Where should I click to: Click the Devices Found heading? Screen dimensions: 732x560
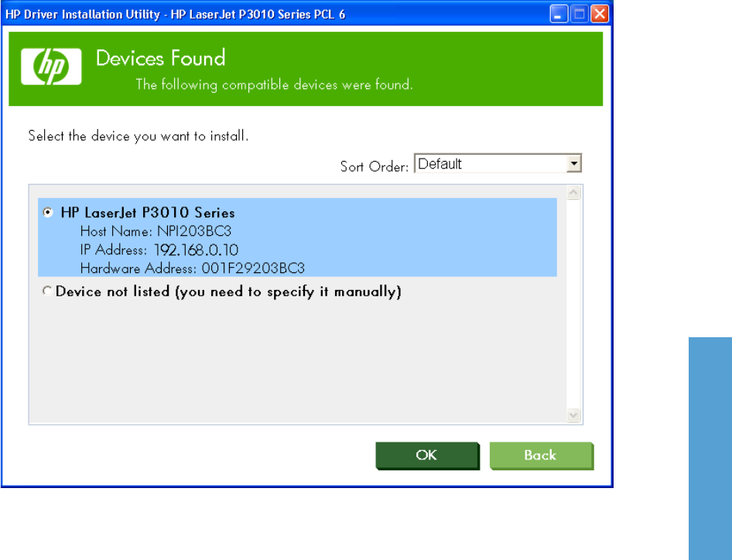[161, 58]
